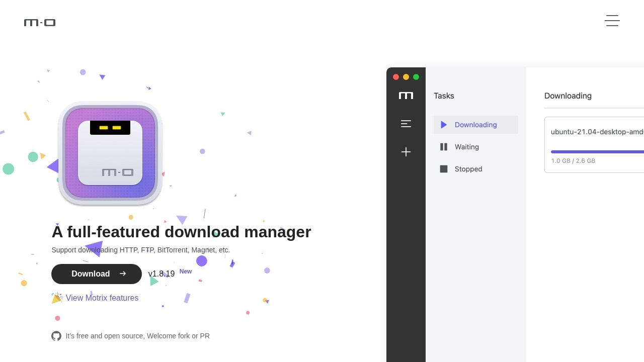
Task: Click the free and open source text
Action: pos(137,336)
